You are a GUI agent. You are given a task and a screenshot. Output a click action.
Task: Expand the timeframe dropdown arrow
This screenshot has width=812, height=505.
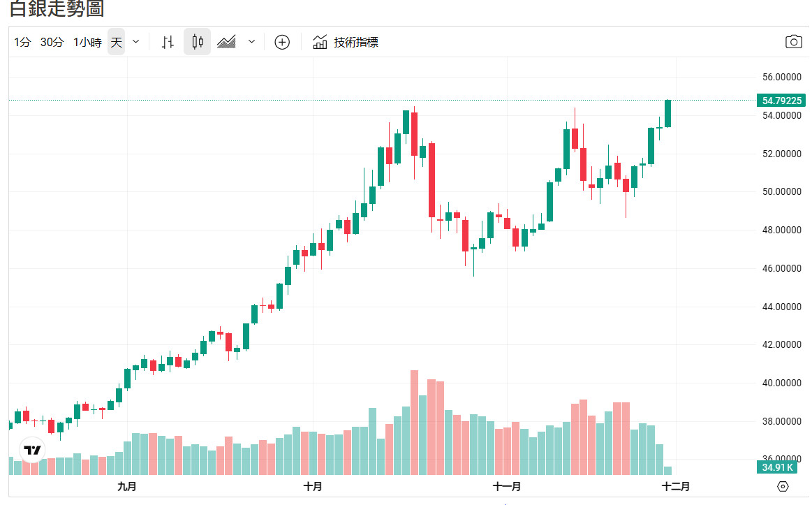click(x=136, y=42)
